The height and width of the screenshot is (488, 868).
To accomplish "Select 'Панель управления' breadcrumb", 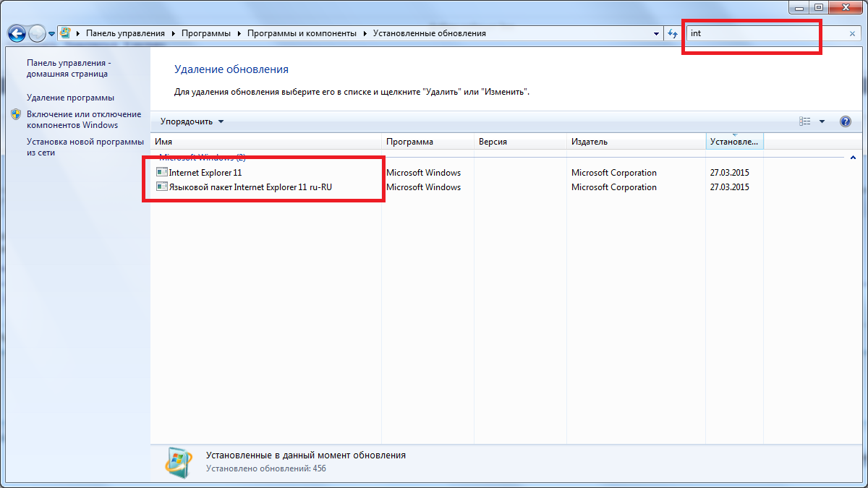I will point(126,33).
